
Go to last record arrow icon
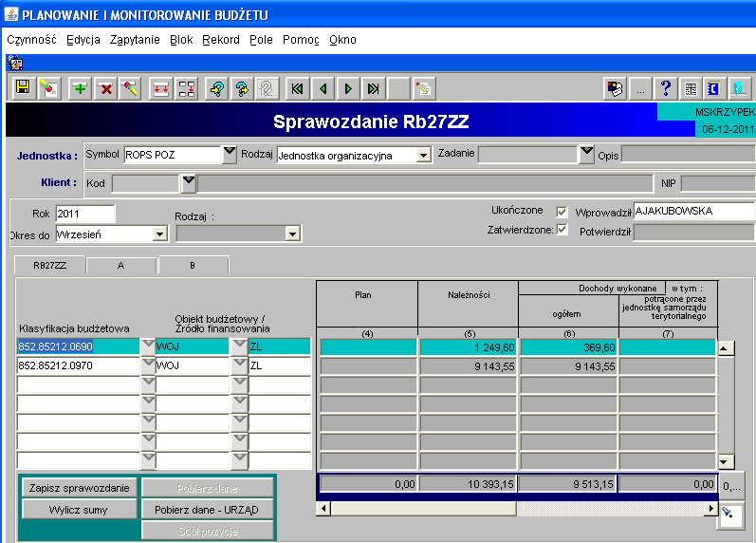coord(374,88)
